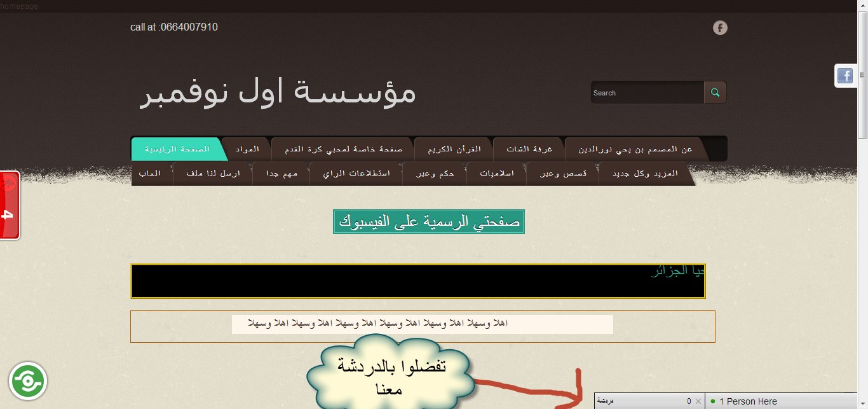Click the green circular widget icon bottom left
Viewport: 868px width, 409px height.
[x=27, y=380]
